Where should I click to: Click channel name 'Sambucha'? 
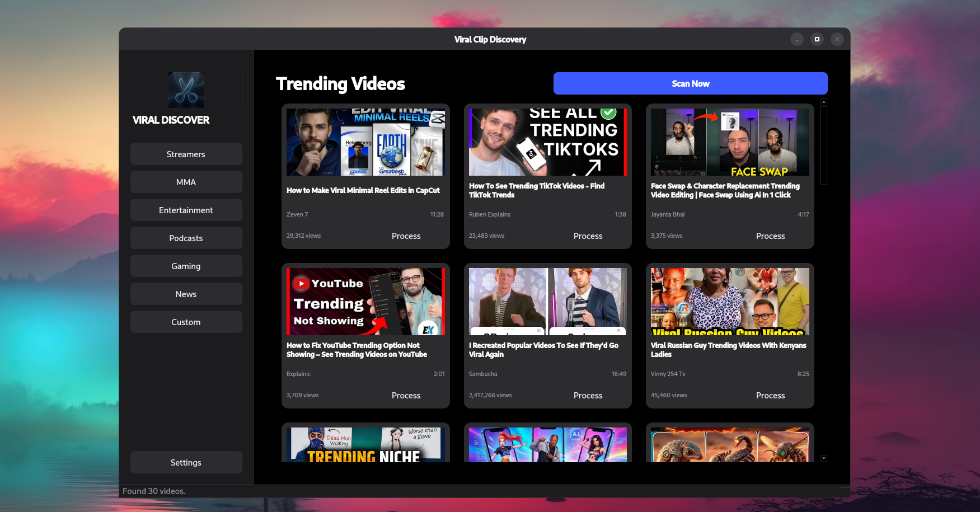click(483, 374)
